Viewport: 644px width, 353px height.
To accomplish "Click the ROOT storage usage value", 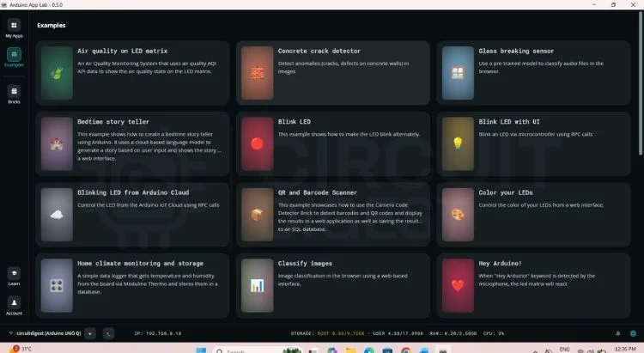I will (341, 333).
